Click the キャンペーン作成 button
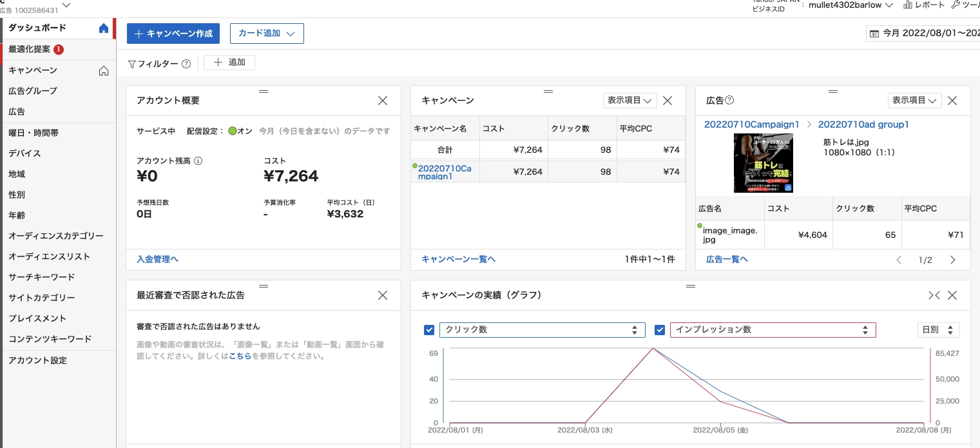The image size is (980, 448). click(x=173, y=34)
